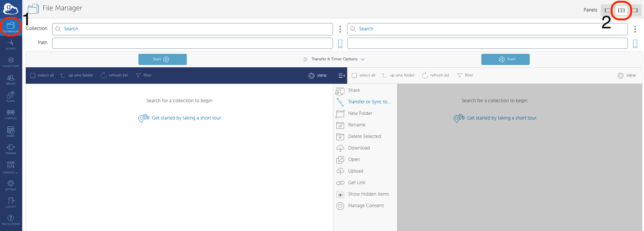Toggle Show Hidden Items
This screenshot has width=644, height=231.
(x=368, y=194)
